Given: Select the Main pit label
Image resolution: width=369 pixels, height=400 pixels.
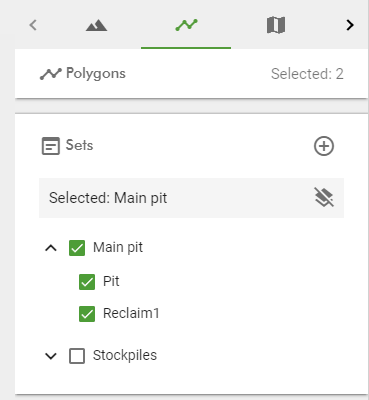Looking at the screenshot, I should coord(118,248).
